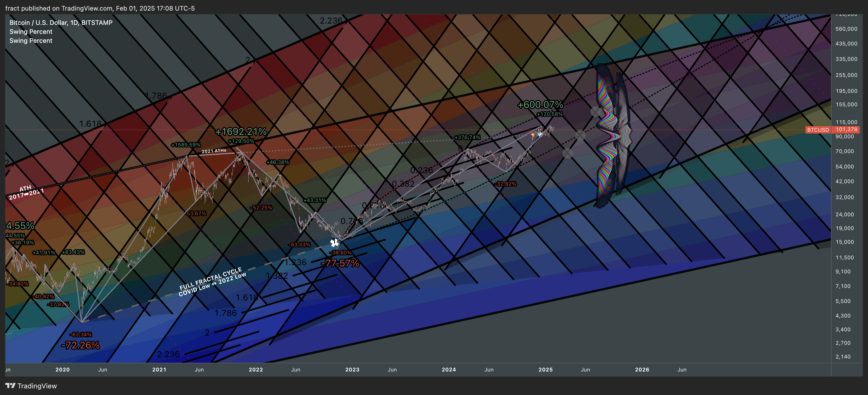Viewport: 868px width, 395px height.
Task: Click the 2021 label on the time axis
Action: 159,370
